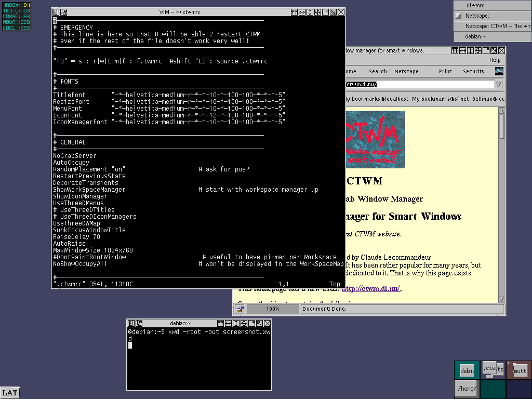Select .ctwmrc entry in the icon manager
The width and height of the screenshot is (532, 399).
[493, 5]
